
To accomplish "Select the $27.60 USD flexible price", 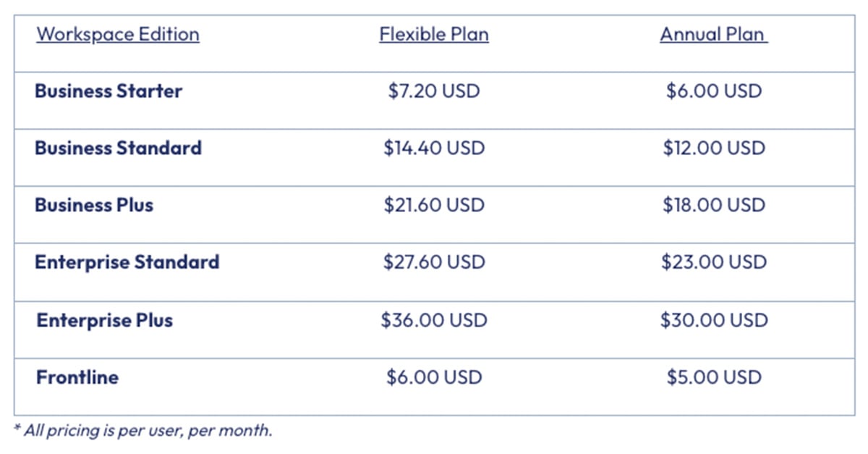I will click(x=434, y=262).
